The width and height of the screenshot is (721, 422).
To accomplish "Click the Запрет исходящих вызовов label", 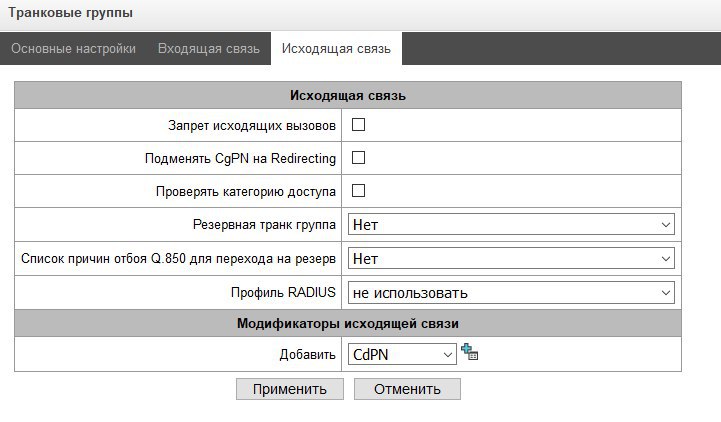I will point(252,125).
